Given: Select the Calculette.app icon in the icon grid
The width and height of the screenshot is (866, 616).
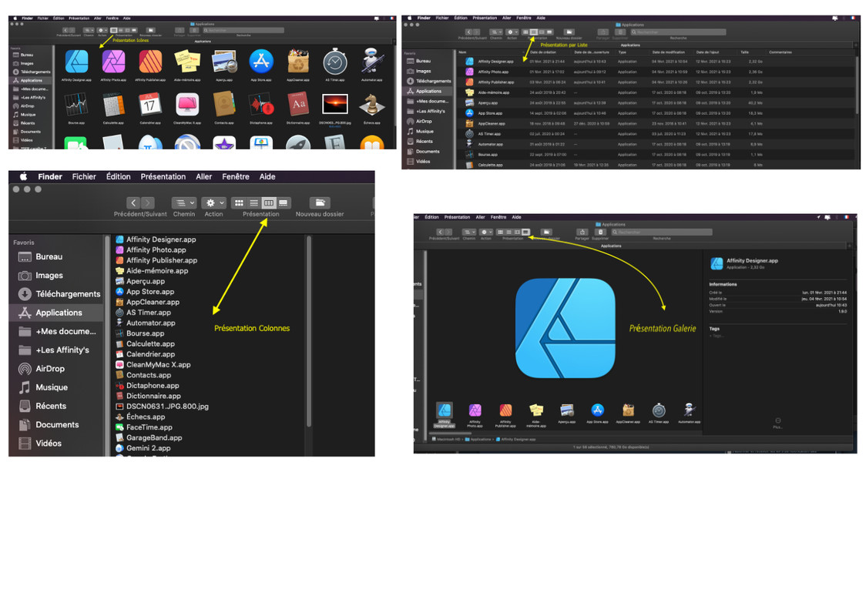Looking at the screenshot, I should pyautogui.click(x=113, y=104).
